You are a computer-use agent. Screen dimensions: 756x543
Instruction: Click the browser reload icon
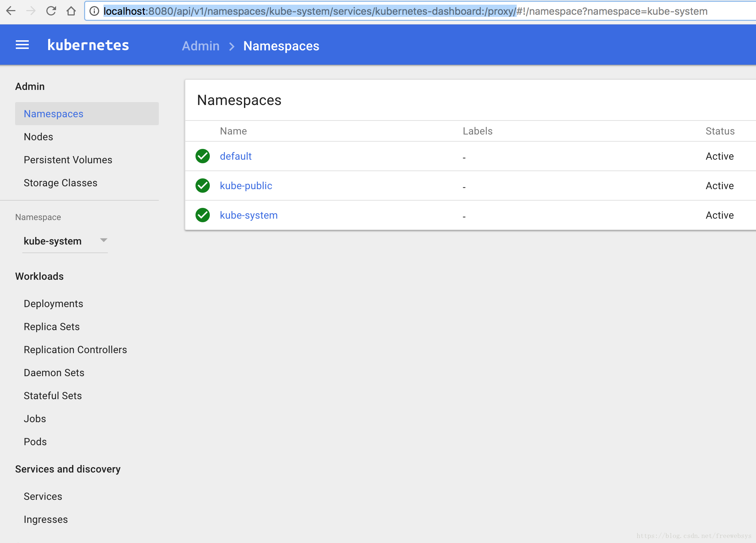[51, 11]
